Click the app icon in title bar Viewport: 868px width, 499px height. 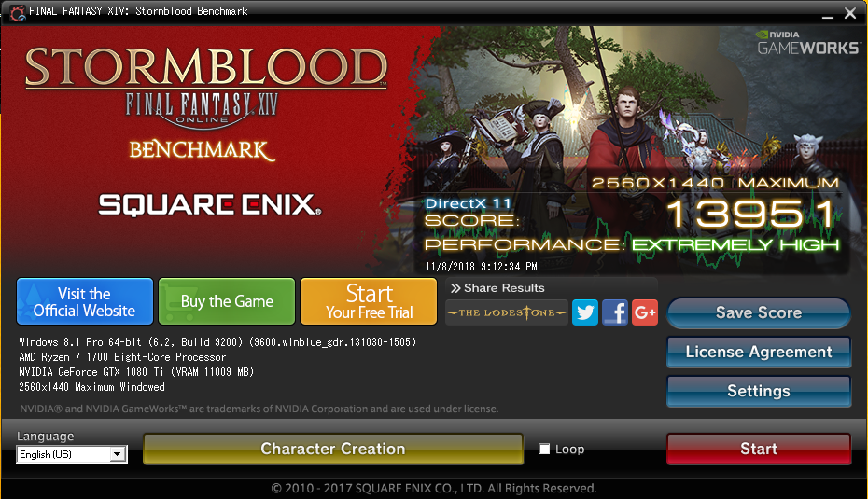pos(17,11)
